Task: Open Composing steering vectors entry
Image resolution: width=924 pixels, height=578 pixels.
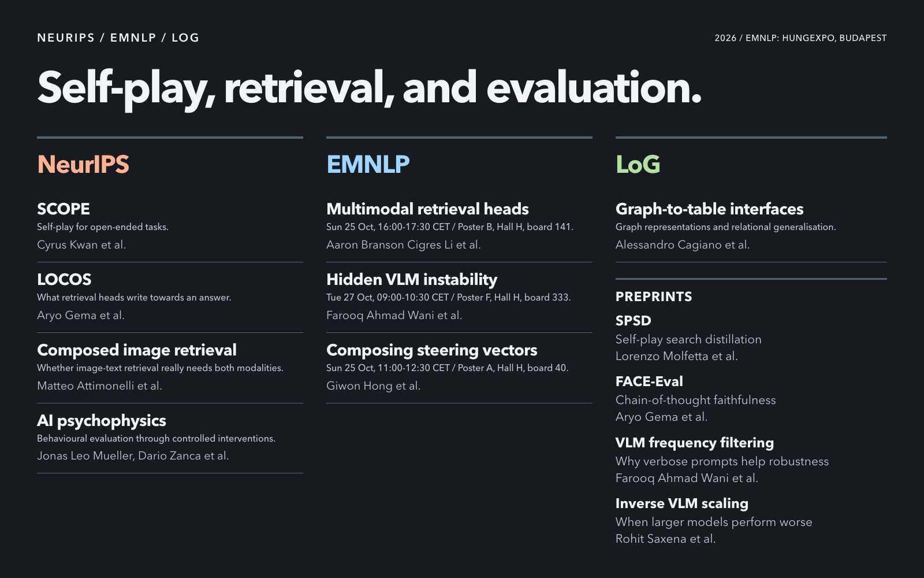Action: pyautogui.click(x=431, y=350)
